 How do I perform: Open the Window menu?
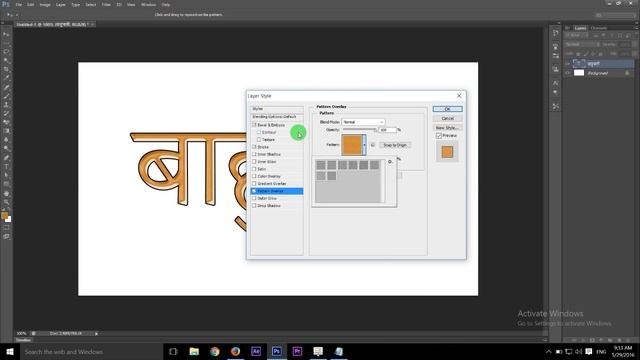pos(148,4)
